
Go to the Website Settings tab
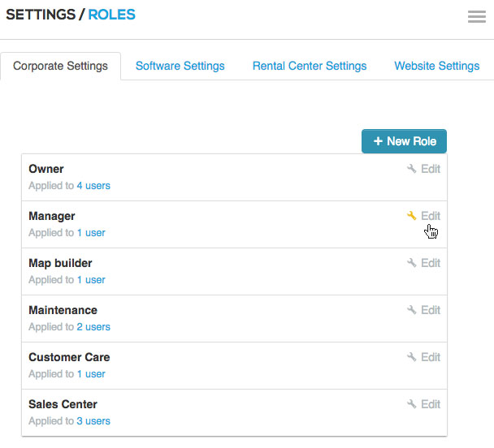(436, 66)
